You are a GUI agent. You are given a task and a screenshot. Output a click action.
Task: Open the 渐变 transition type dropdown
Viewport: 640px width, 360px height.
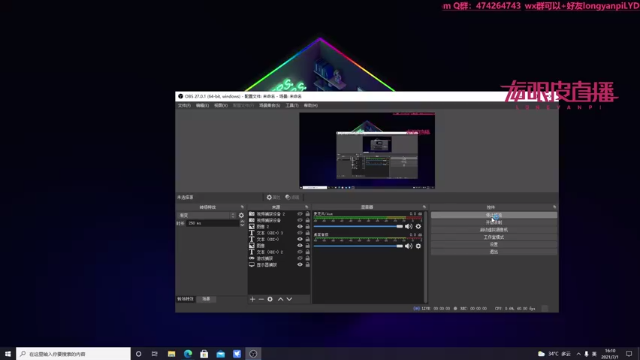[207, 215]
